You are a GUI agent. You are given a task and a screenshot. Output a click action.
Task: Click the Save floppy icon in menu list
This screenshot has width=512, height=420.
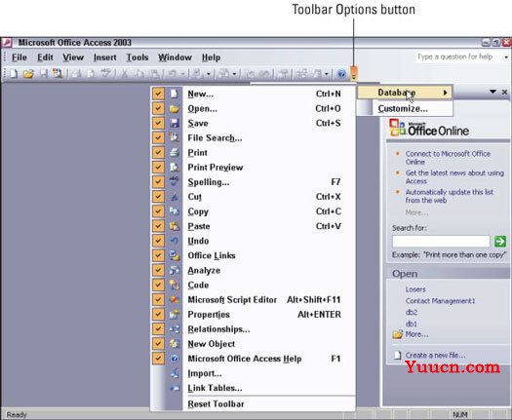[x=175, y=124]
